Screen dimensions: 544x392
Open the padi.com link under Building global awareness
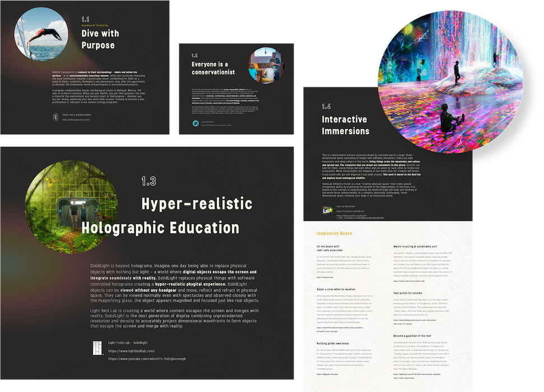click(x=327, y=374)
